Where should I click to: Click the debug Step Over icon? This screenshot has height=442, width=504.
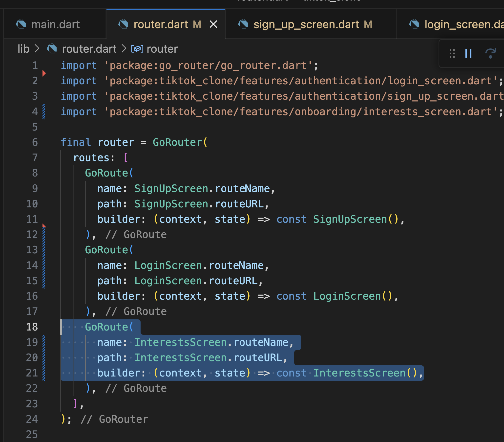[490, 53]
